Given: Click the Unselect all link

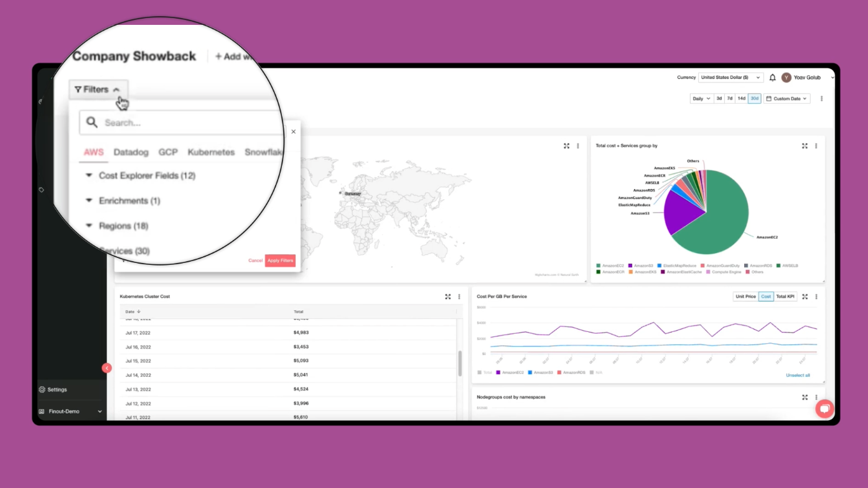Looking at the screenshot, I should click(798, 375).
